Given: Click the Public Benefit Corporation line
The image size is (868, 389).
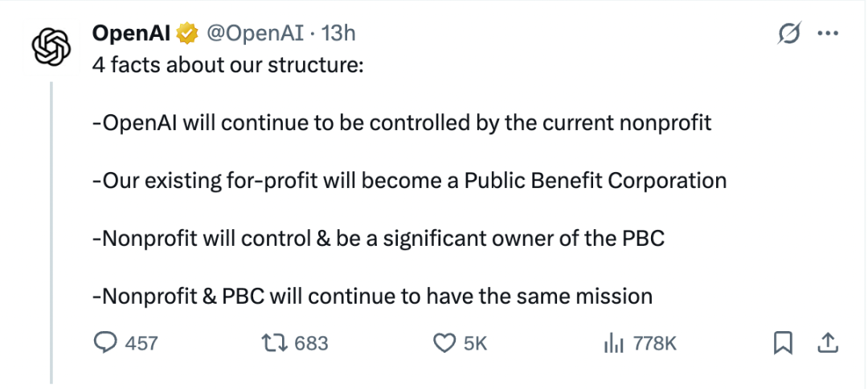Looking at the screenshot, I should point(410,181).
